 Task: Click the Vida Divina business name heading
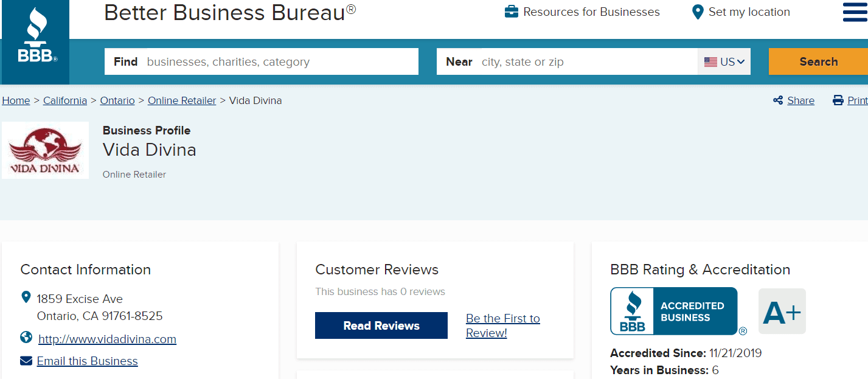click(150, 150)
